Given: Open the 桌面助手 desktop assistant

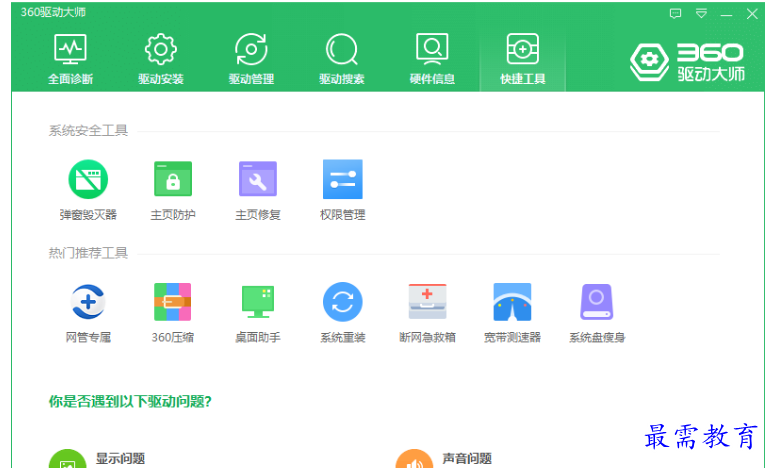Looking at the screenshot, I should 257,313.
